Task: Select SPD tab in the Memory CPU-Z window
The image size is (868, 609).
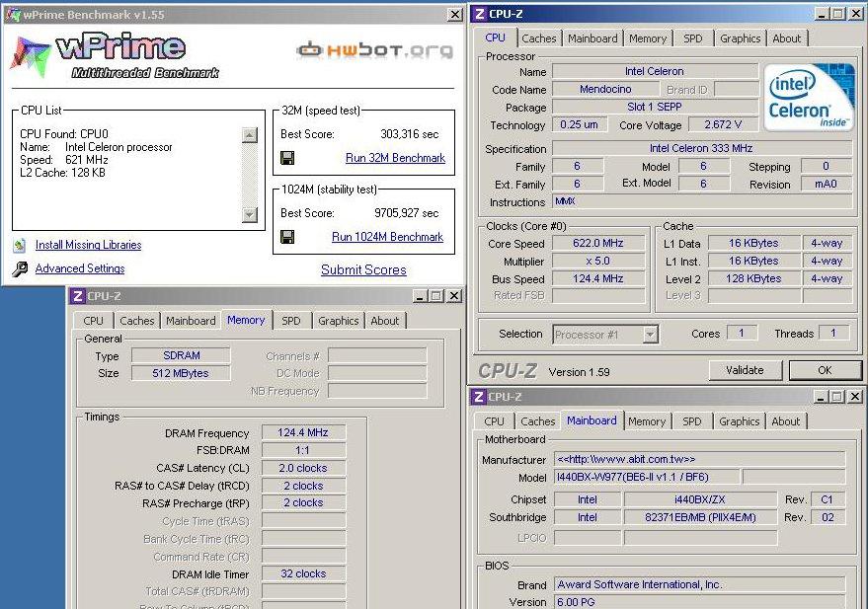Action: click(x=290, y=321)
